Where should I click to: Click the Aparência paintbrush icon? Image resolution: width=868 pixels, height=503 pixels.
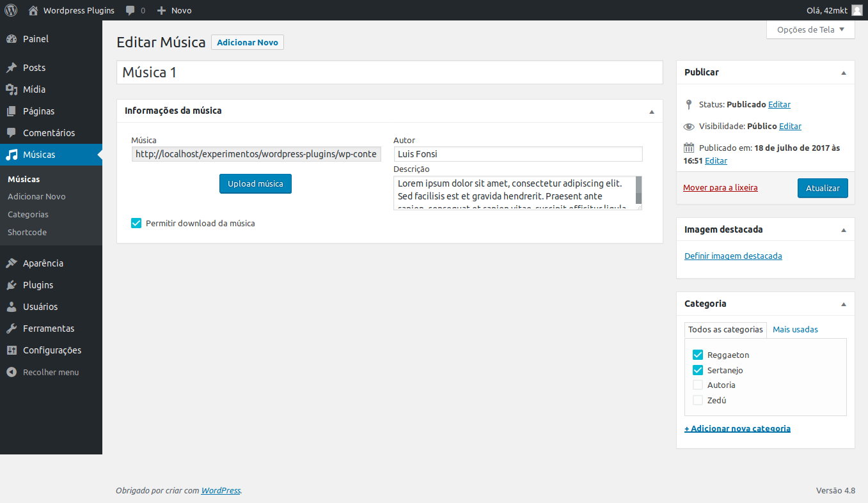pyautogui.click(x=12, y=263)
